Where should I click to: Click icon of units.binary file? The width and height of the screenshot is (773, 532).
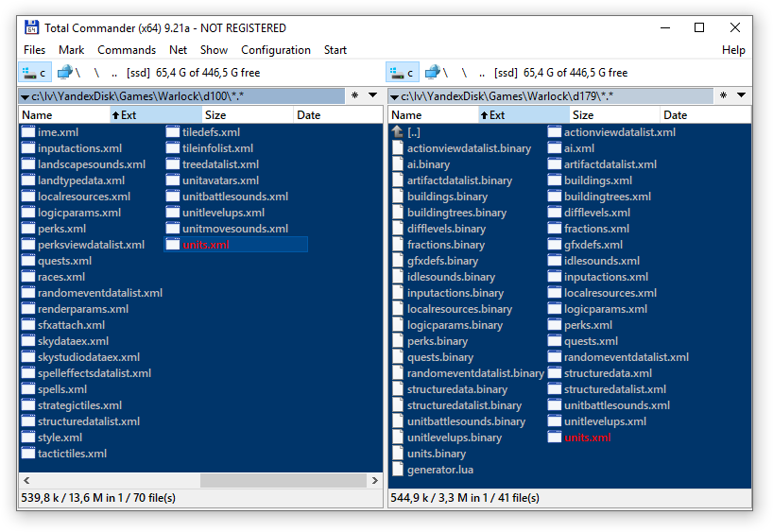coord(398,454)
